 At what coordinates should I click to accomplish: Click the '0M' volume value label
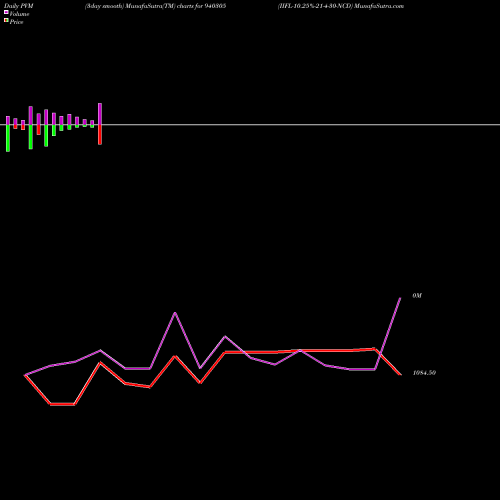tap(417, 296)
